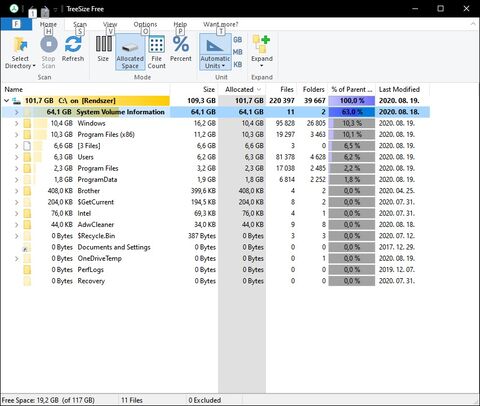Sort by Last Modified column
This screenshot has height=406, width=480.
click(403, 89)
